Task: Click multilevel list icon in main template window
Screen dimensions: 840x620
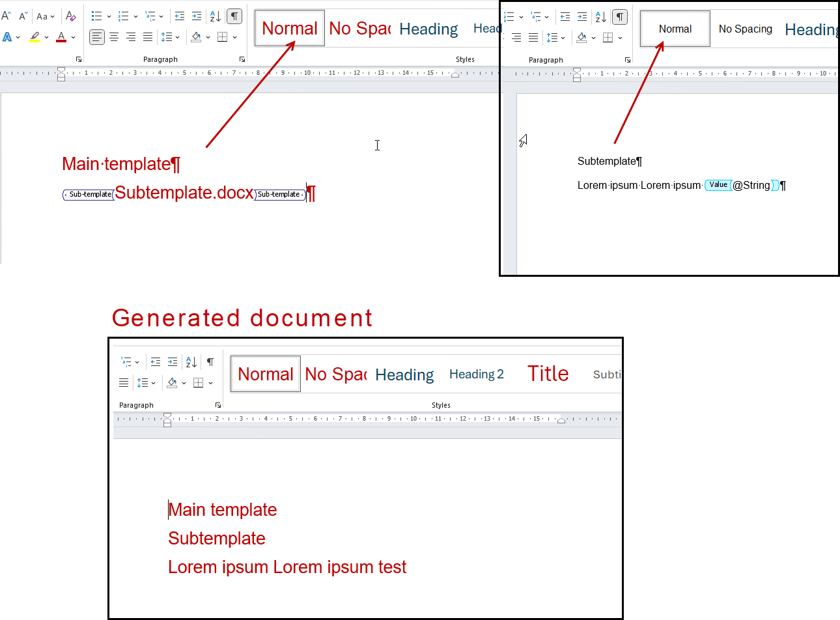Action: pos(150,16)
